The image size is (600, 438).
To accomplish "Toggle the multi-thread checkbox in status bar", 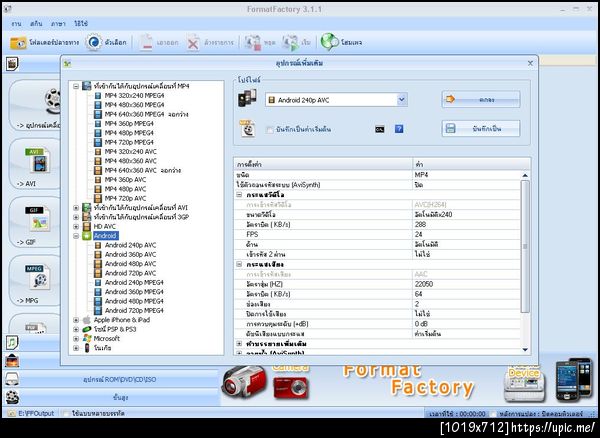I will point(67,414).
